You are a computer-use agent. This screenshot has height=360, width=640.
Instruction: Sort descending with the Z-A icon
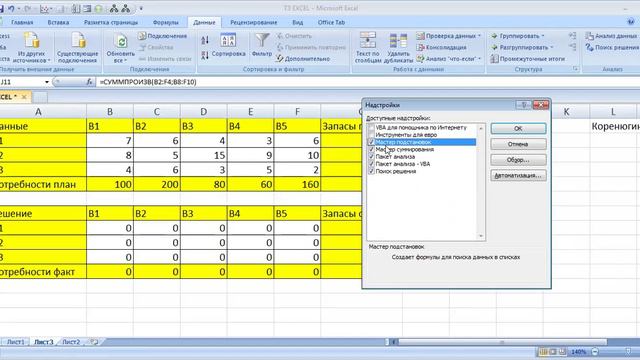click(205, 55)
